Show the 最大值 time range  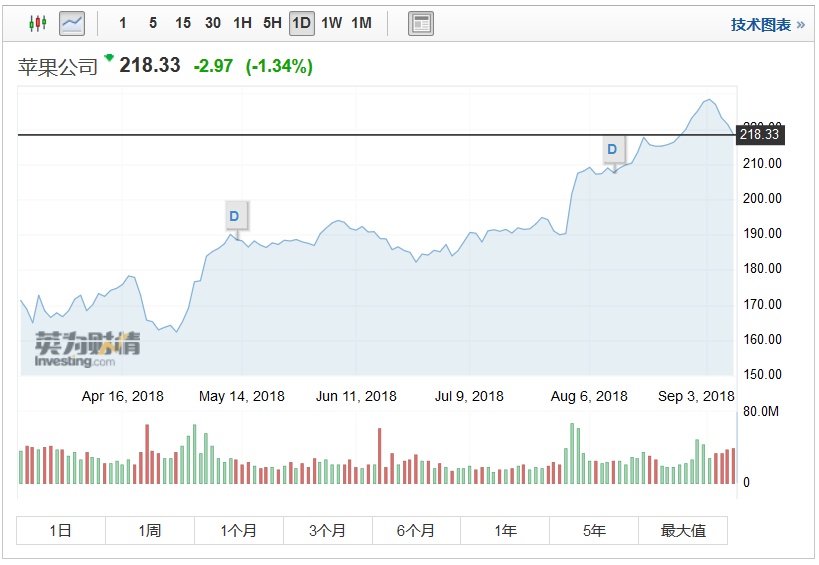point(683,531)
